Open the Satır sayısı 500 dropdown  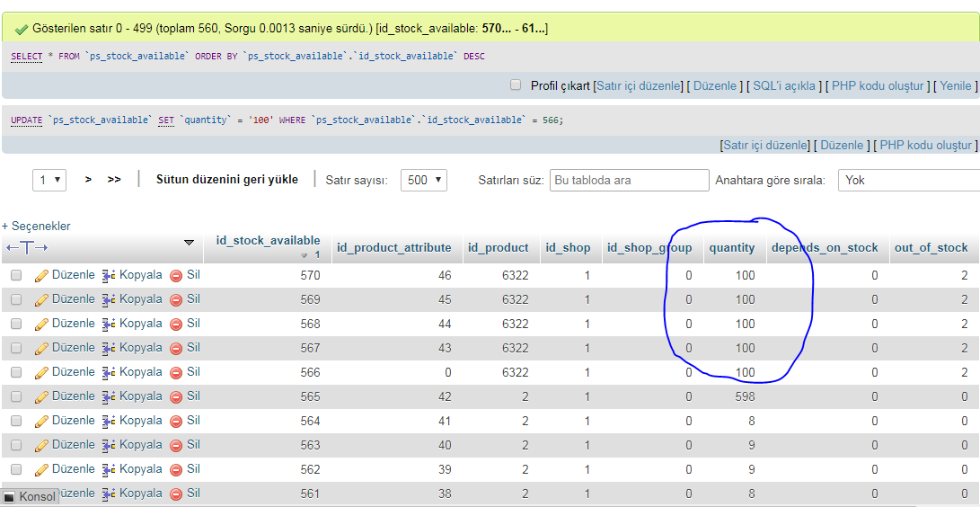click(424, 180)
